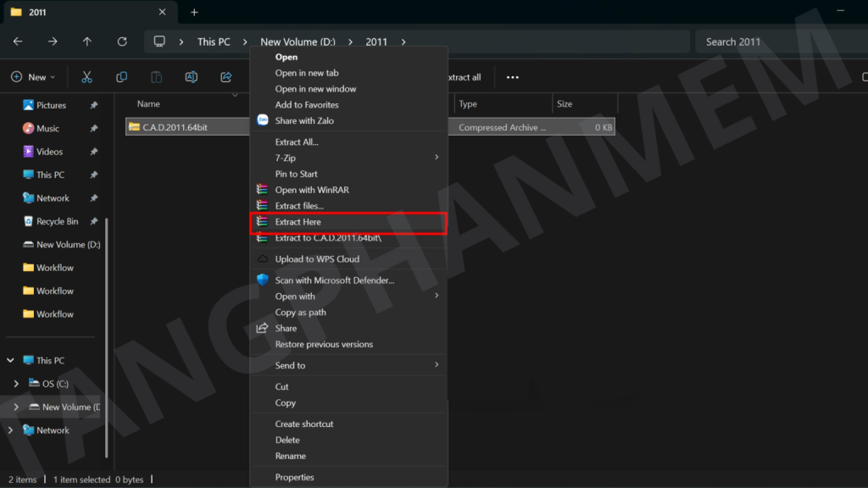
Task: Click the Back navigation arrow
Action: coord(18,42)
